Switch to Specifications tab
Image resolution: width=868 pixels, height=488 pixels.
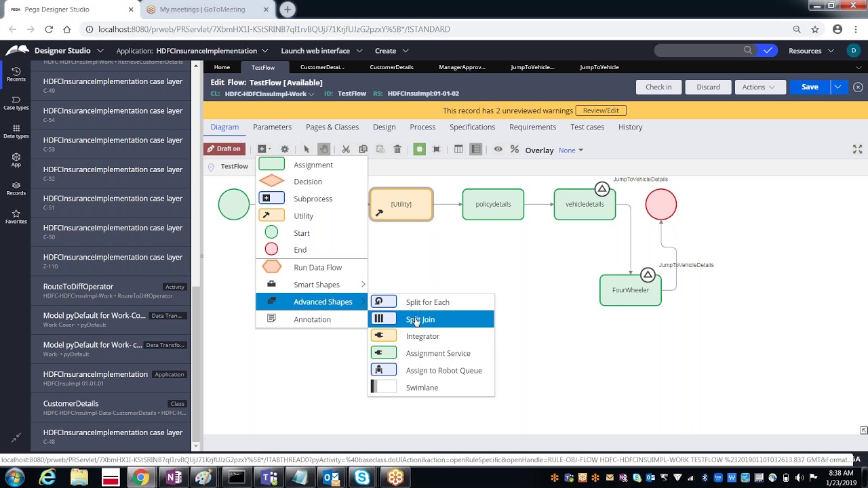pyautogui.click(x=472, y=127)
